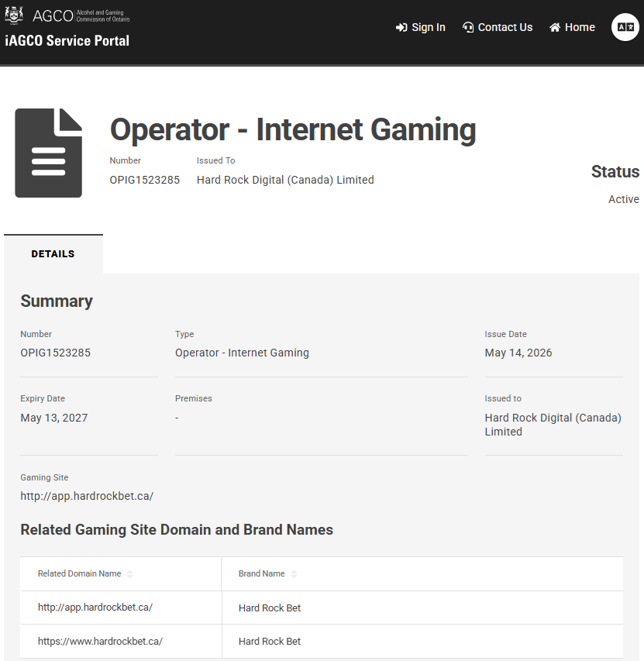Click Hard Rock Bet in the www.hardrockbet.ca row

point(270,641)
